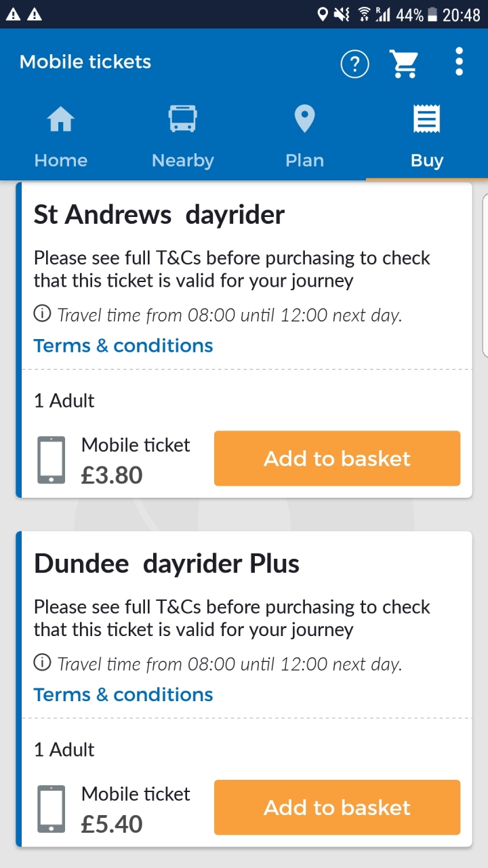The width and height of the screenshot is (488, 868).
Task: Open the help question mark icon
Action: coord(354,64)
